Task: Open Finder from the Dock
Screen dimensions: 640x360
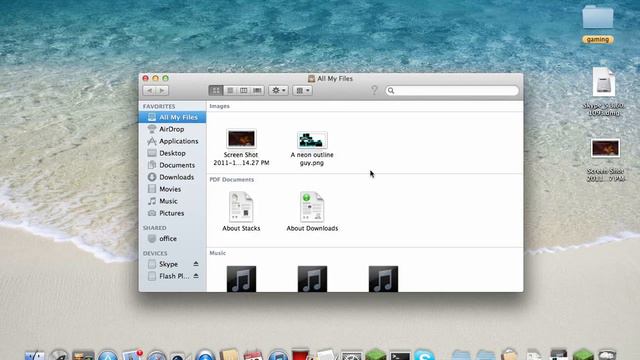Action: point(35,355)
